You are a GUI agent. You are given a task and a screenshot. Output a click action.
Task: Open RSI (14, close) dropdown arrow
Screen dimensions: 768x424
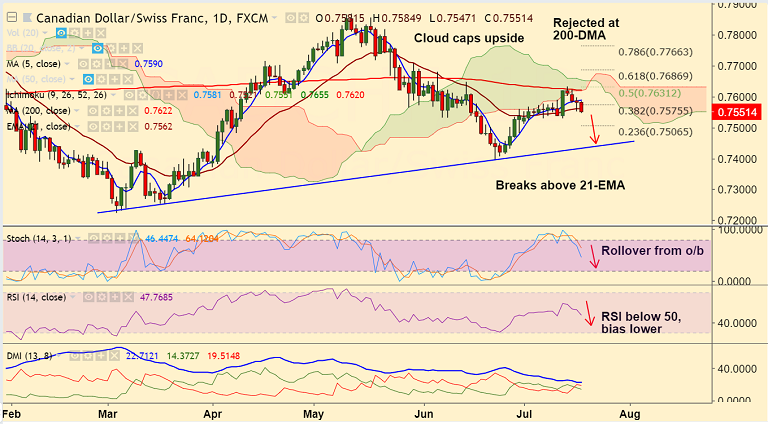73,297
